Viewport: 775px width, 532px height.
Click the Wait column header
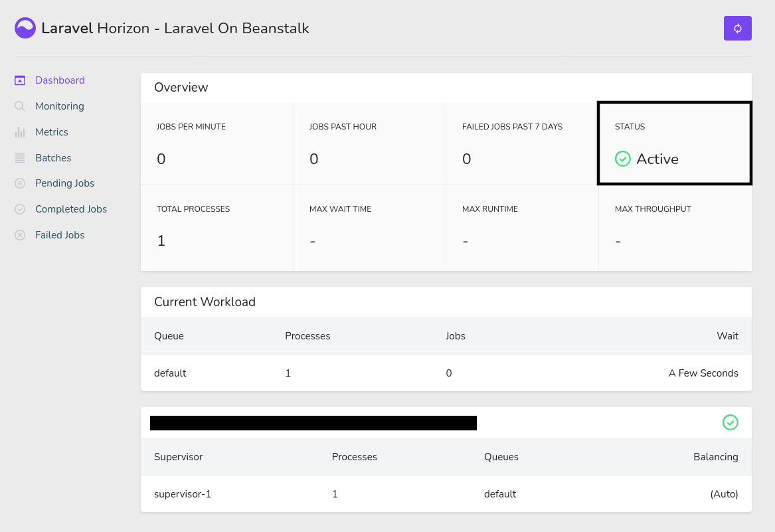point(727,335)
